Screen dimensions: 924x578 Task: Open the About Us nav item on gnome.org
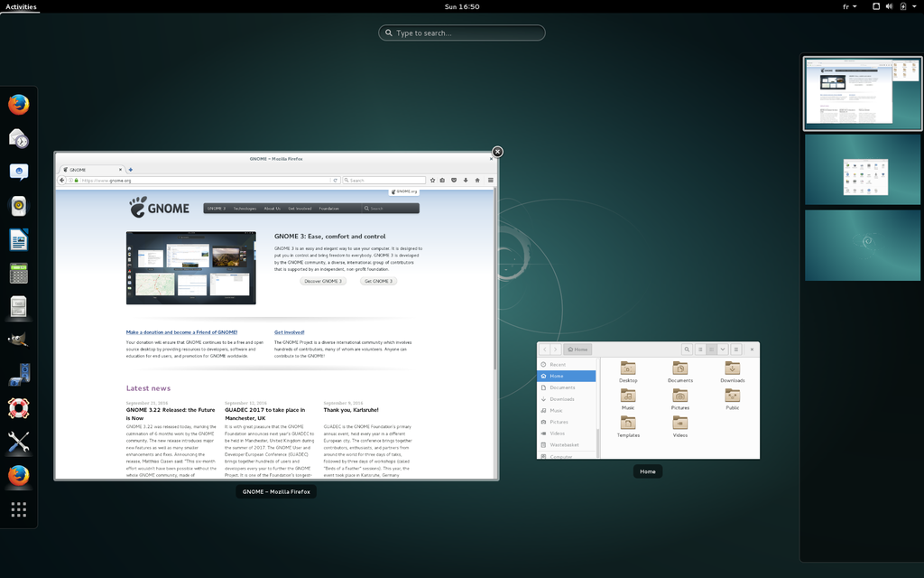point(273,209)
